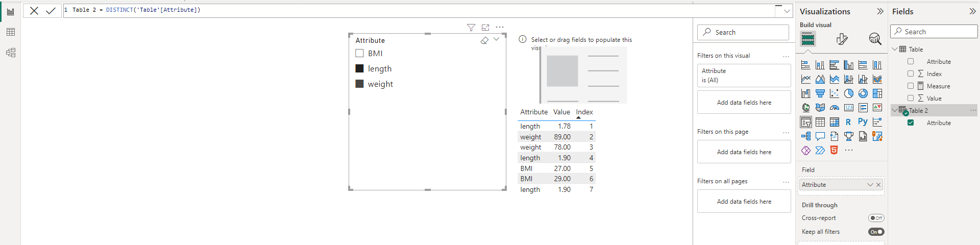Image resolution: width=980 pixels, height=245 pixels.
Task: Open the Format visual tab
Action: click(842, 39)
